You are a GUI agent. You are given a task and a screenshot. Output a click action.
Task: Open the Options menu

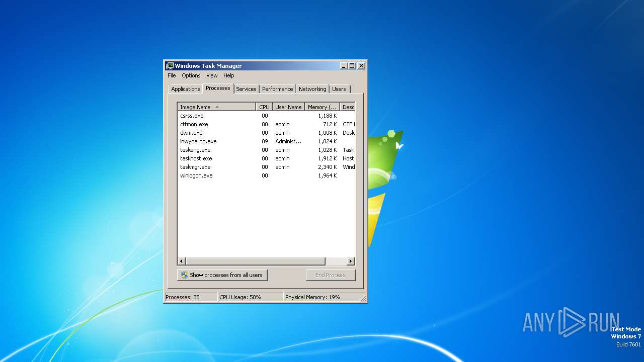tap(191, 75)
